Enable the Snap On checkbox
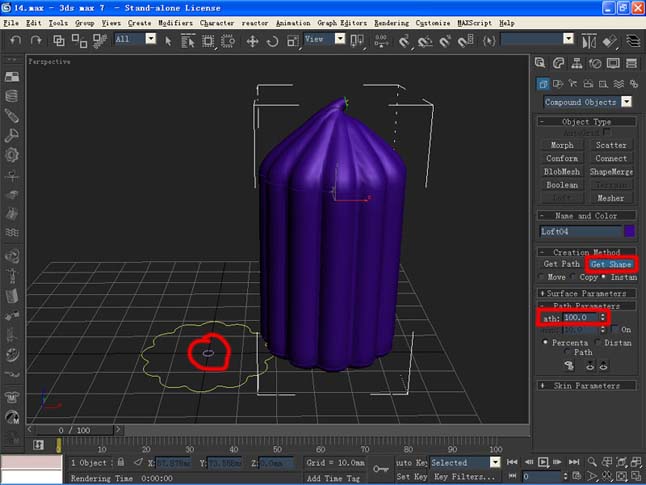The height and width of the screenshot is (485, 646). click(x=613, y=329)
